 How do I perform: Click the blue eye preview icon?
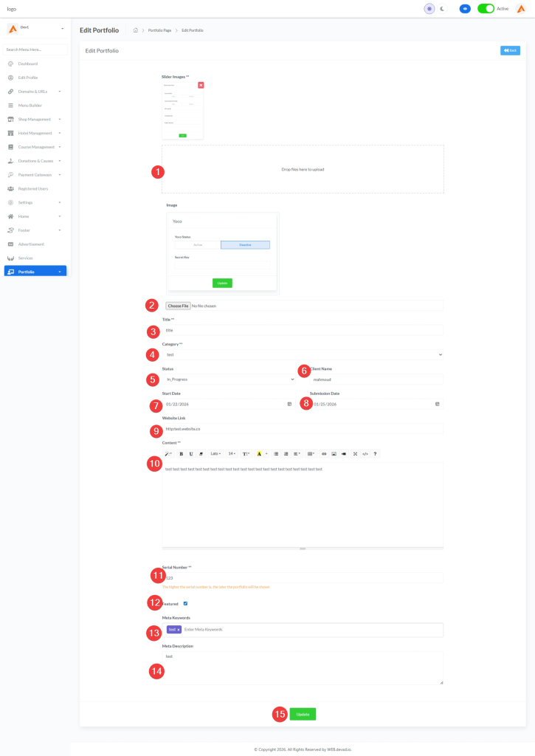coord(465,9)
